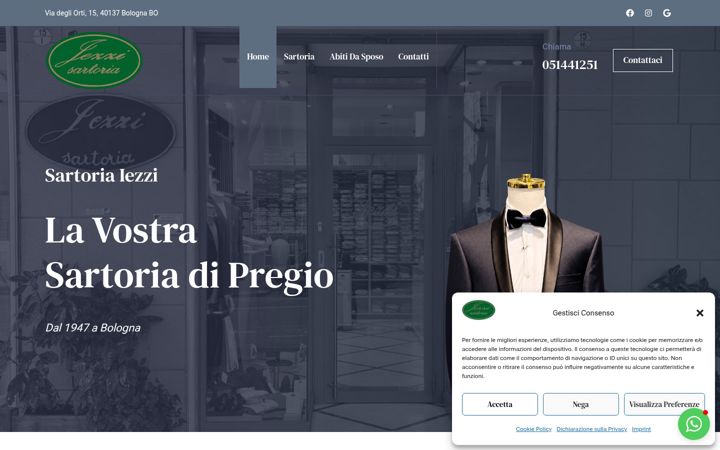Go to the Home menu item

click(x=258, y=56)
